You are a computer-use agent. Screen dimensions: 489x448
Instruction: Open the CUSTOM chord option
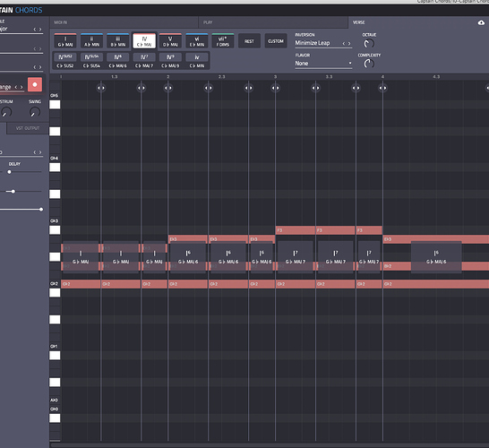click(x=276, y=41)
